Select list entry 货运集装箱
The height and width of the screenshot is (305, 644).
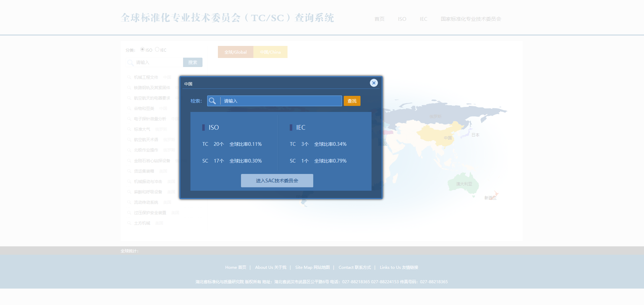144,171
